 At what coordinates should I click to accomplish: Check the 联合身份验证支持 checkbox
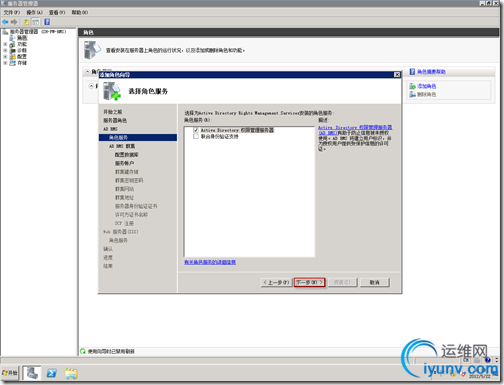pos(196,136)
